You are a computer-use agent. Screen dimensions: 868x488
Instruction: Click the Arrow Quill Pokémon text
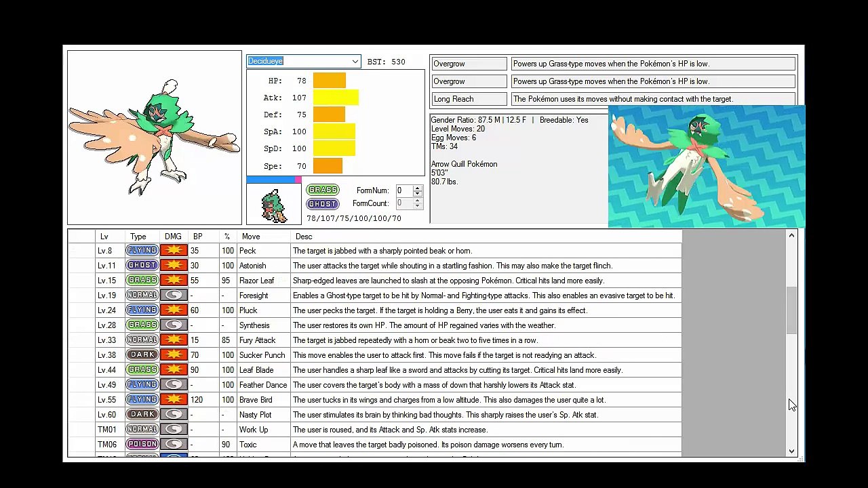pos(465,164)
